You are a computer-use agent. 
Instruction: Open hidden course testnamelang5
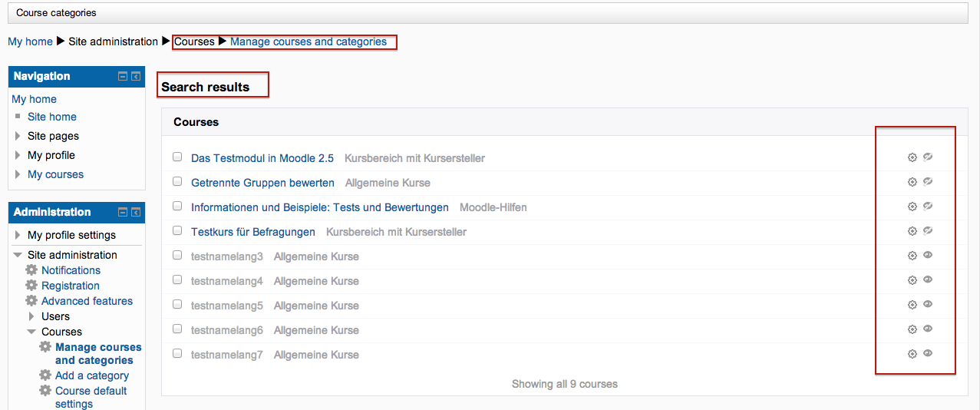[227, 306]
